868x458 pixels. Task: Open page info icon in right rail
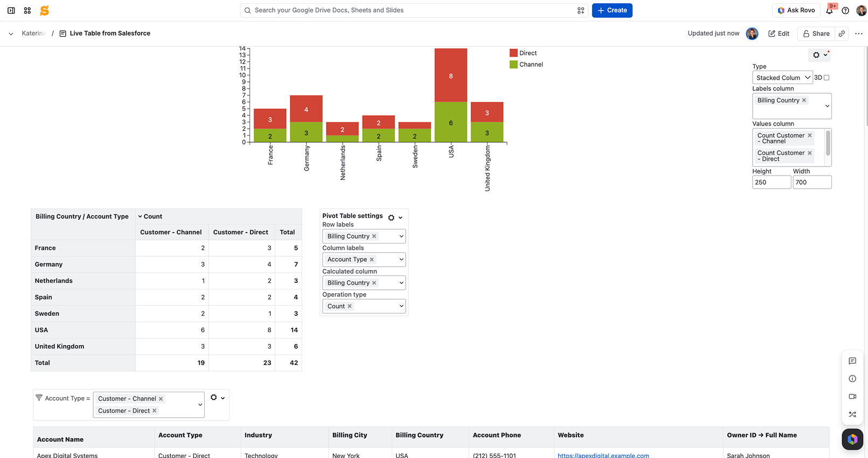(x=852, y=379)
